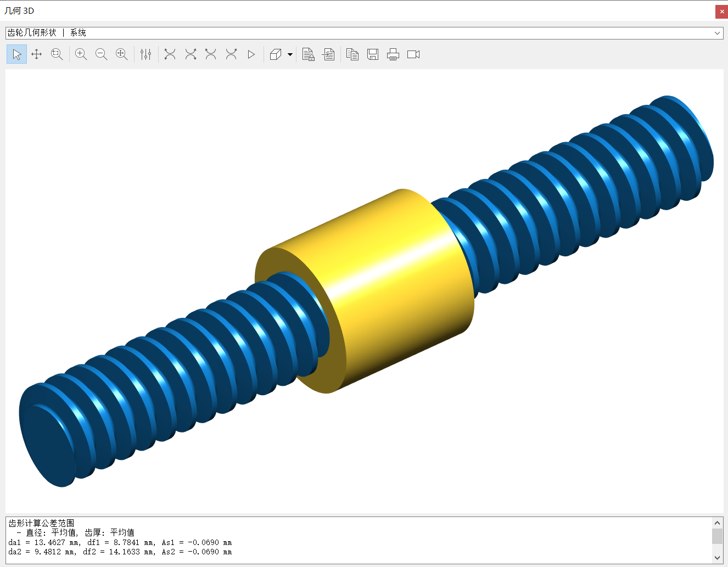
Task: Copy the graphic with the copy icon
Action: click(352, 54)
